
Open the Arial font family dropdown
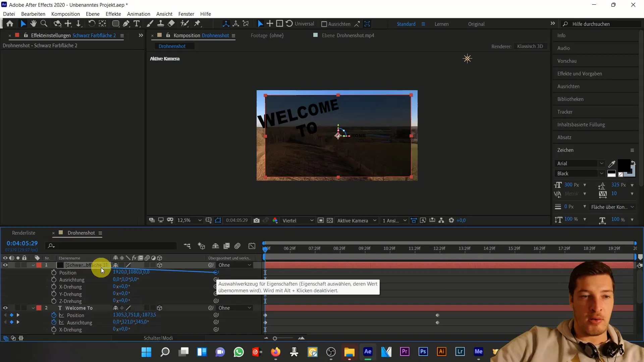[x=579, y=164]
